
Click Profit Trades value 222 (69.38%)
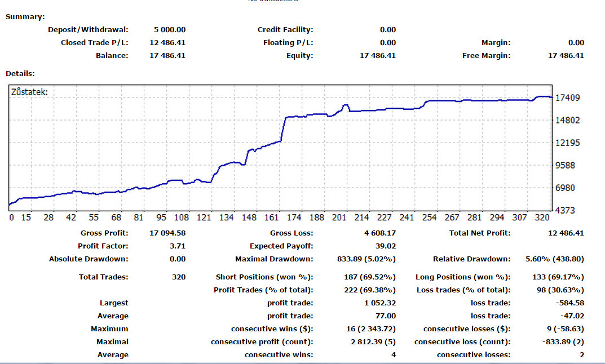(370, 290)
